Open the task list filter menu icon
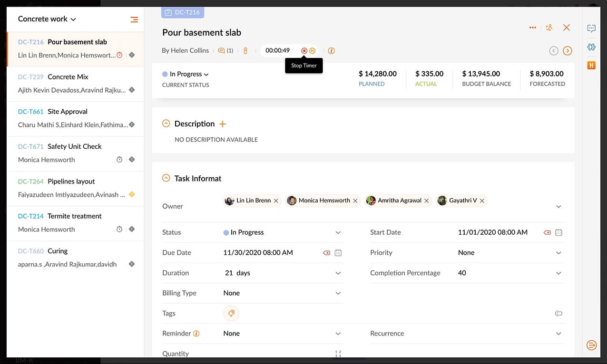Screen dimensions: 607x364 (134, 19)
